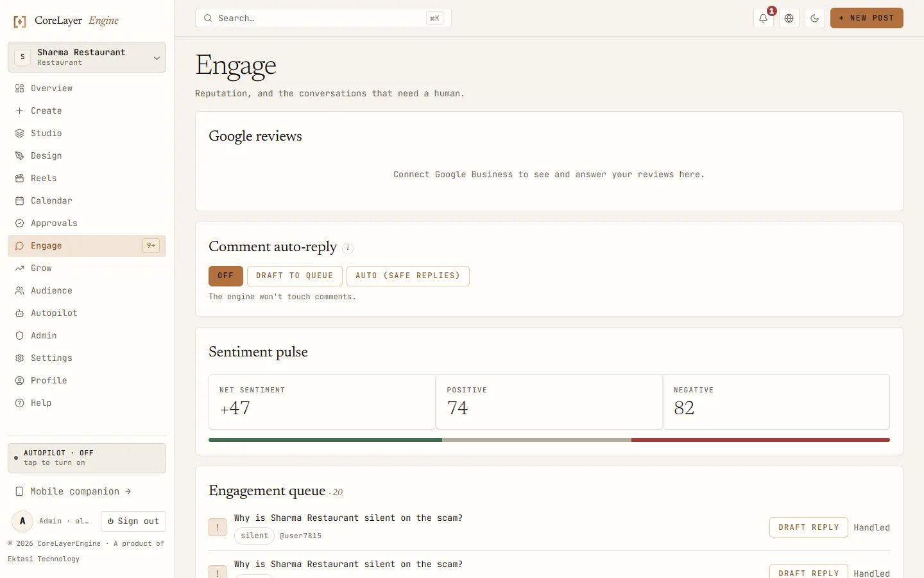Click the Reels clapper icon
The height and width of the screenshot is (578, 924).
coord(19,179)
